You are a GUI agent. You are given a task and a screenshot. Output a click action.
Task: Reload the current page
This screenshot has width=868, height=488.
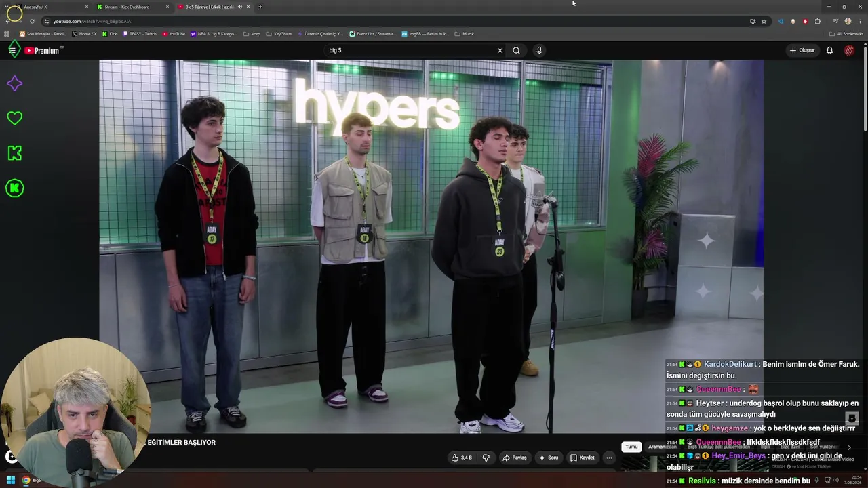(32, 21)
